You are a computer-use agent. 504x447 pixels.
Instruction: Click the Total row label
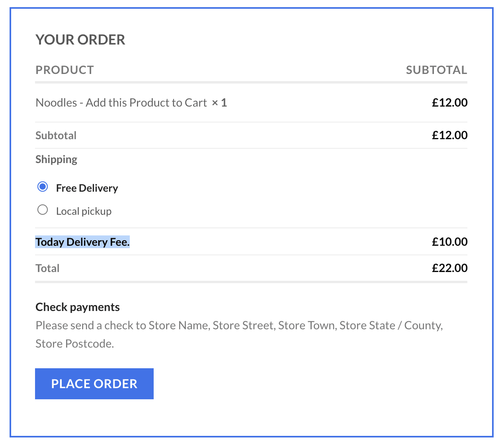47,268
